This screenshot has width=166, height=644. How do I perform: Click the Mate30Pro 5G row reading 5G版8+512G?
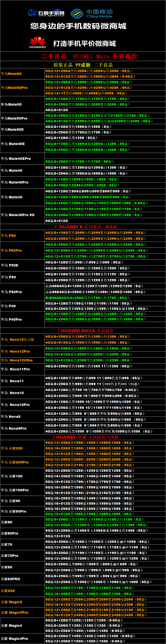[x=105, y=221]
